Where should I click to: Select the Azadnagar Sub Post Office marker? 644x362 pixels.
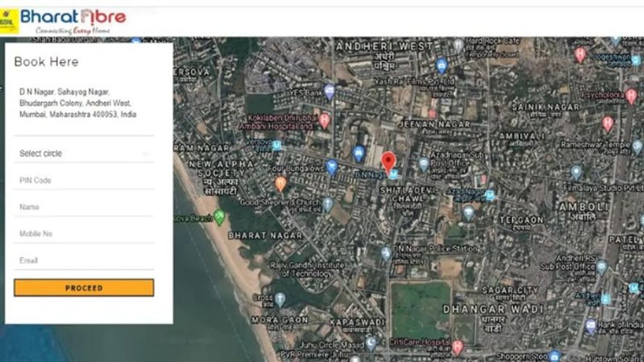(424, 163)
